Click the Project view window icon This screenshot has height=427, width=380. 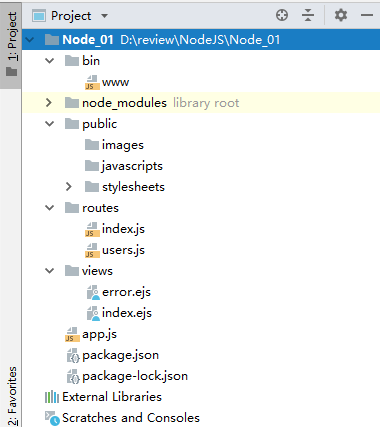coord(39,16)
